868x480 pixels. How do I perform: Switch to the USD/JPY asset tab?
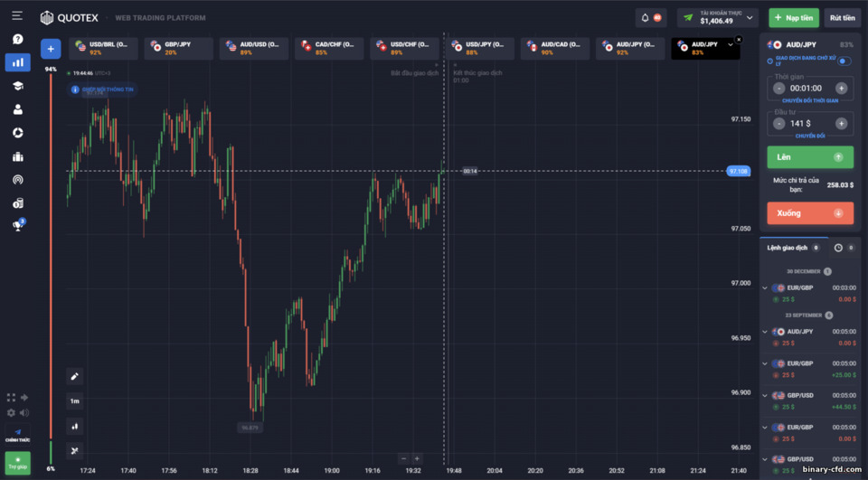pyautogui.click(x=480, y=48)
